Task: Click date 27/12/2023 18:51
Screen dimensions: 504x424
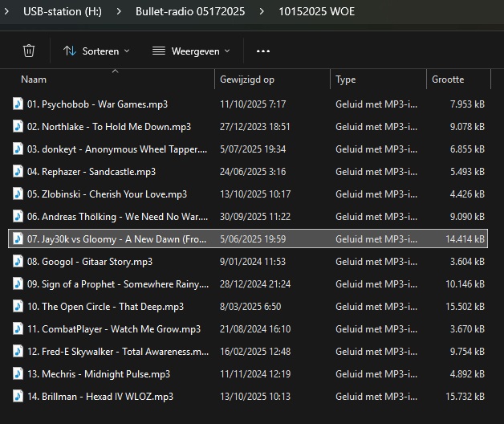Action: pyautogui.click(x=255, y=127)
